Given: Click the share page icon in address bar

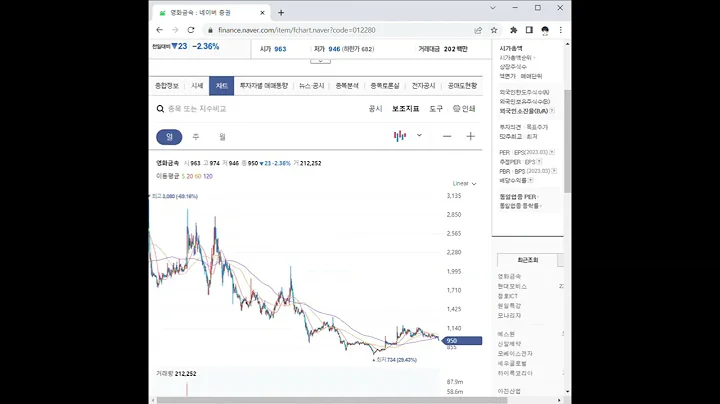Looking at the screenshot, I should [x=478, y=30].
